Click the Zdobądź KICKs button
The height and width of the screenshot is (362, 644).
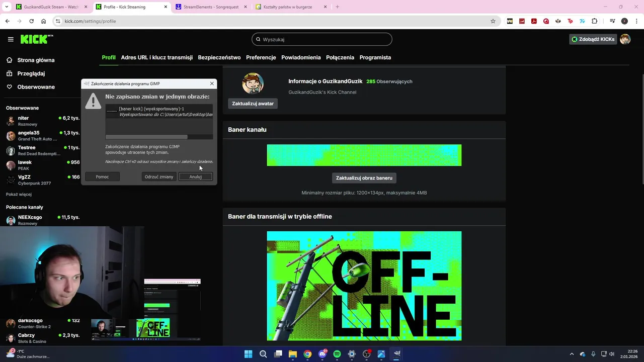(x=593, y=39)
